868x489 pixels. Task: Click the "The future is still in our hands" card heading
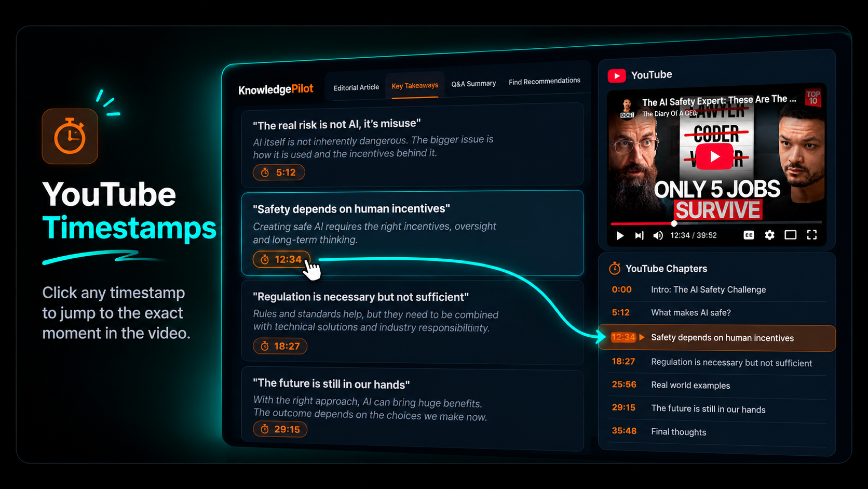coord(331,384)
